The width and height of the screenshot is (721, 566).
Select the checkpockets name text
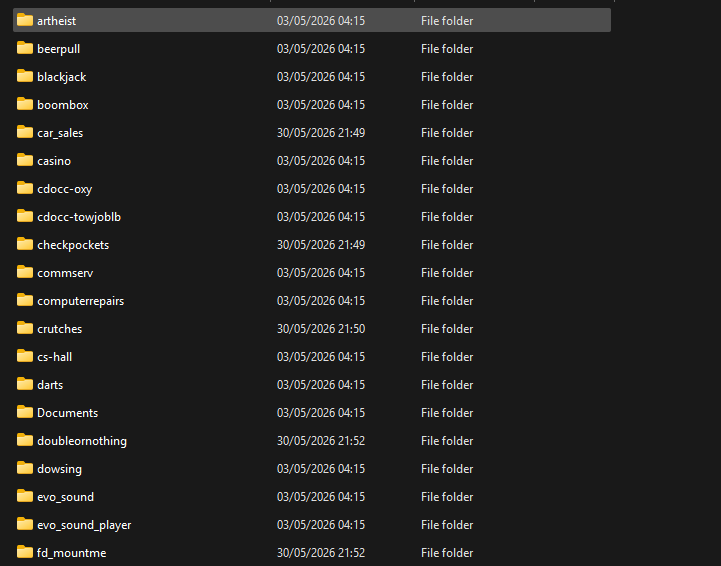click(x=73, y=245)
